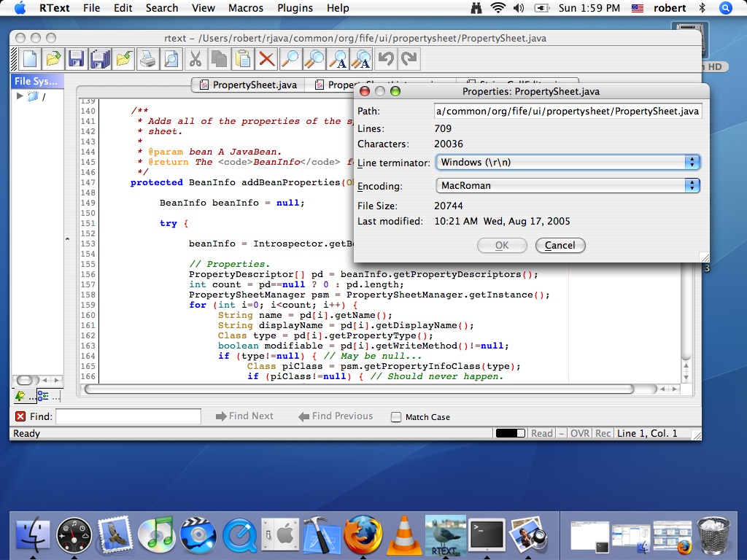Open the Macros menu
Screen dimensions: 747x560
[x=245, y=8]
